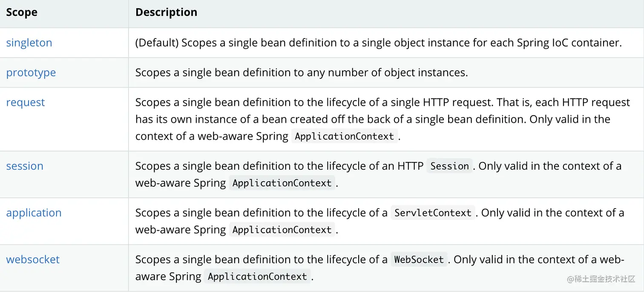Open the prototype scope link
This screenshot has height=292, width=644.
pyautogui.click(x=31, y=72)
